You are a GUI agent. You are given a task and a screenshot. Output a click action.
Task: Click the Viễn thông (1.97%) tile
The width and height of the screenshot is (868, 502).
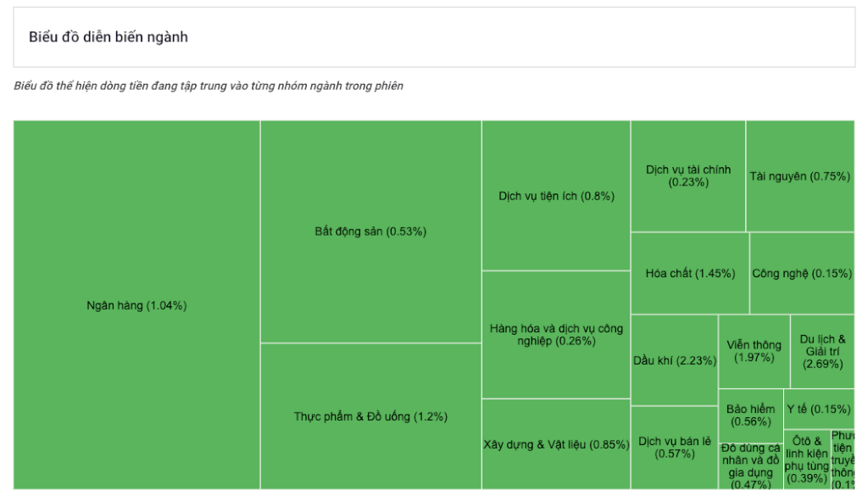754,351
